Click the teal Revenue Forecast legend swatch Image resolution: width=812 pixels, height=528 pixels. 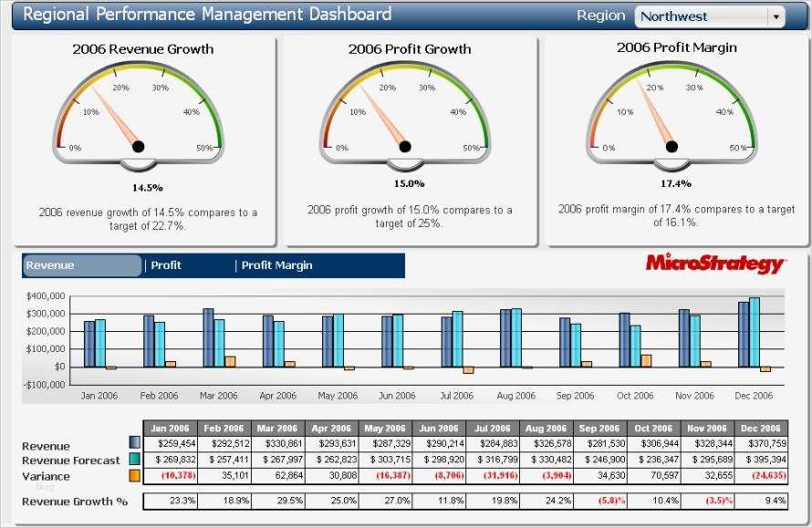pos(135,459)
